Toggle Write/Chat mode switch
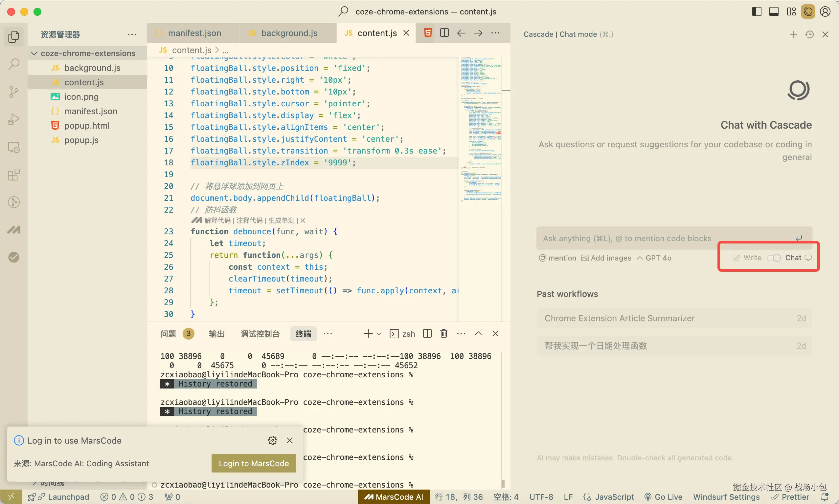The width and height of the screenshot is (839, 504). [x=774, y=258]
